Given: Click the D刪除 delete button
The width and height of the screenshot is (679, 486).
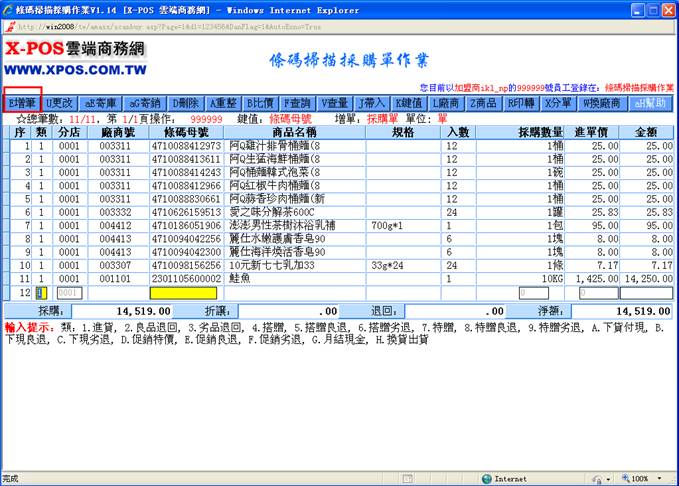Looking at the screenshot, I should [186, 103].
